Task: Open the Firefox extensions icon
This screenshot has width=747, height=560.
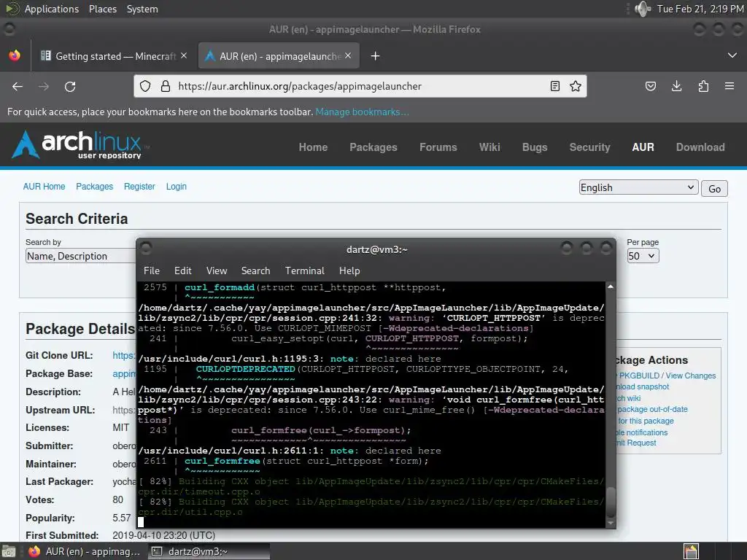Action: (x=703, y=86)
